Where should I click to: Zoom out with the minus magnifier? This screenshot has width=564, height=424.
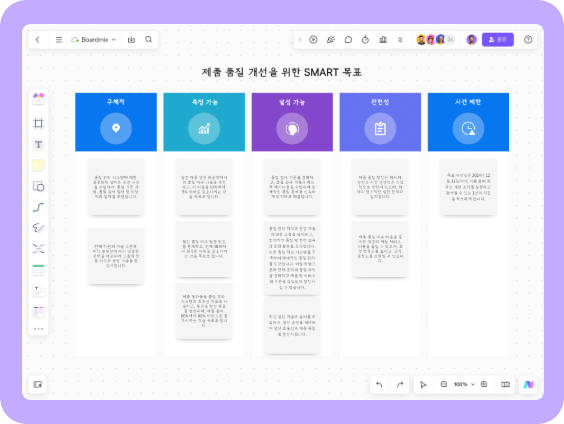click(x=444, y=384)
